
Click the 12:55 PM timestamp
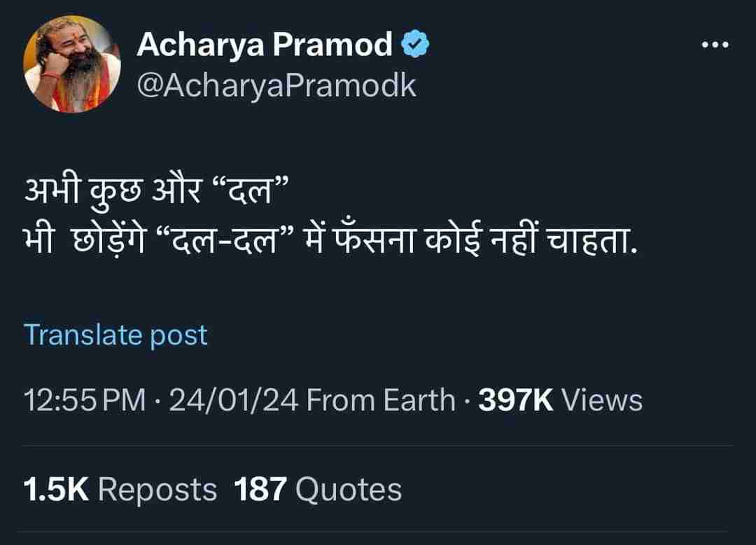click(85, 400)
